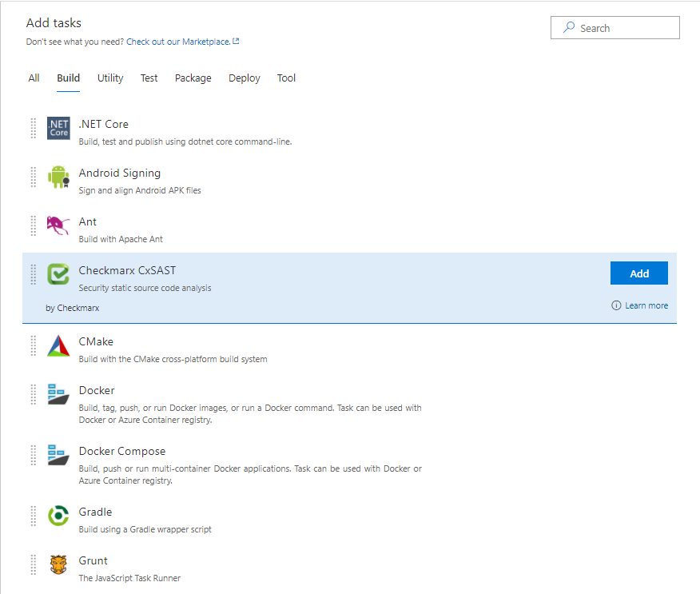Open the Package tab
Image resolution: width=700 pixels, height=594 pixels.
[x=193, y=78]
